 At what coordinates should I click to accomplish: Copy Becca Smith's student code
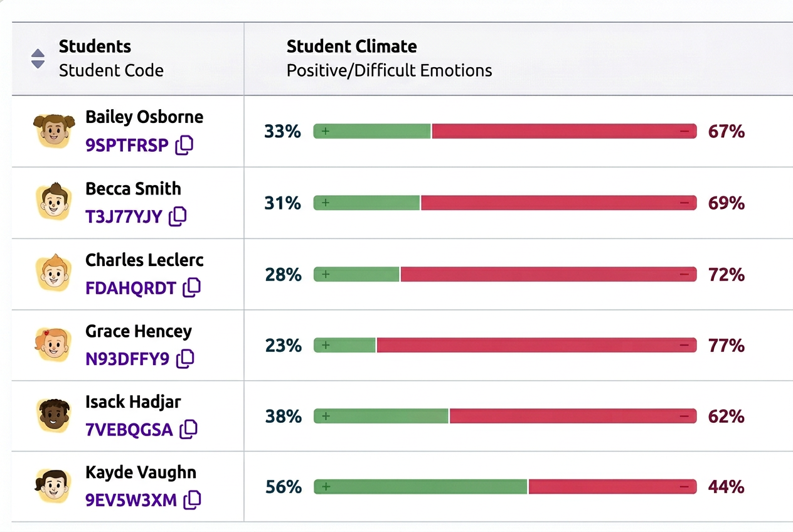pos(178,216)
